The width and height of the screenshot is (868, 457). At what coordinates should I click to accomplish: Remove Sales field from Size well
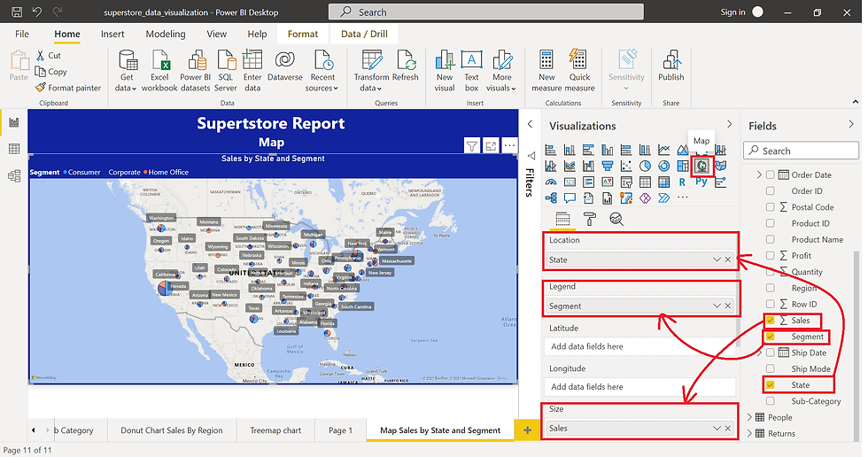[728, 429]
